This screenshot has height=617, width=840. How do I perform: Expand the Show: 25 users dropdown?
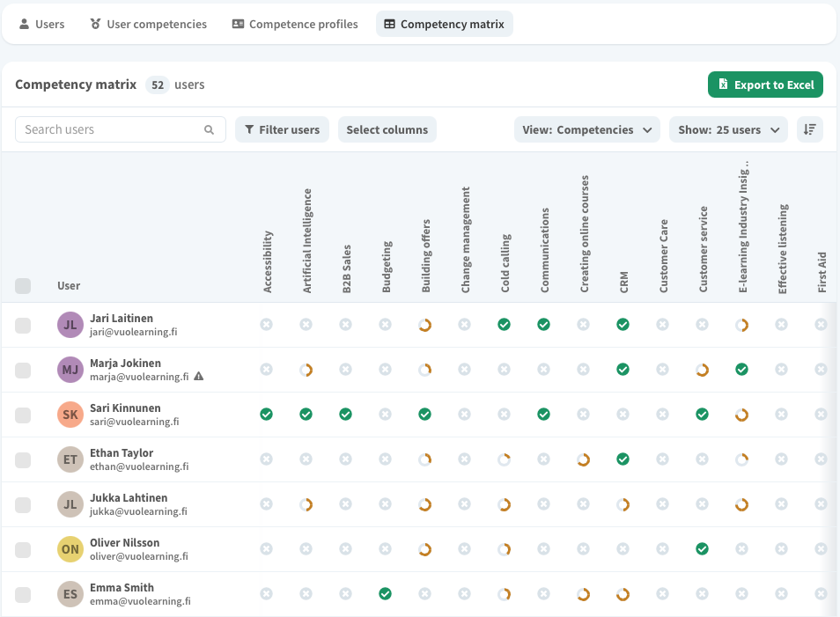pyautogui.click(x=728, y=129)
